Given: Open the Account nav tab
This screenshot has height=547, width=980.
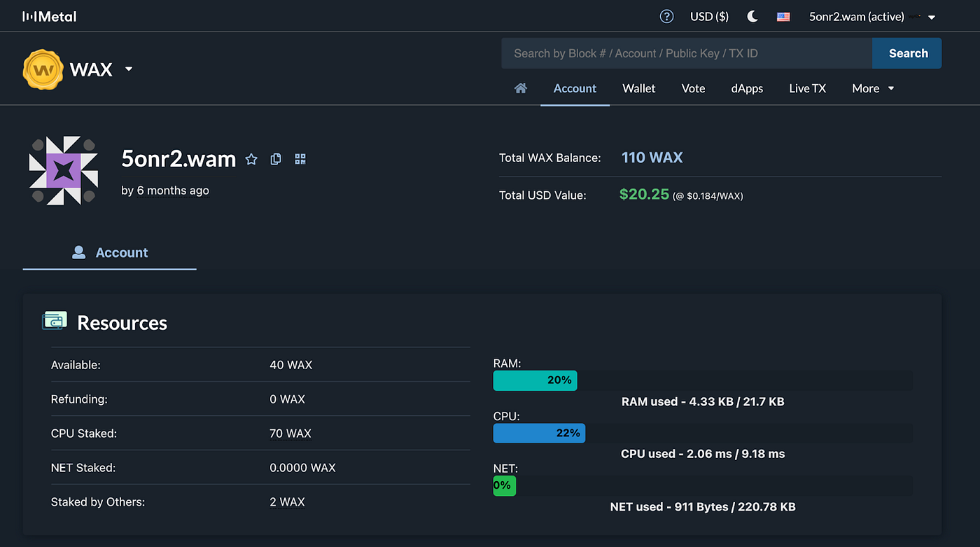Looking at the screenshot, I should pyautogui.click(x=575, y=88).
